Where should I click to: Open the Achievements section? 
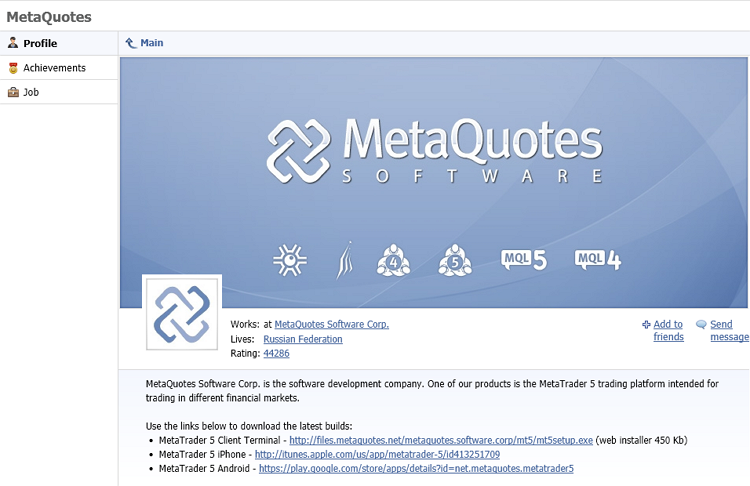tap(58, 68)
